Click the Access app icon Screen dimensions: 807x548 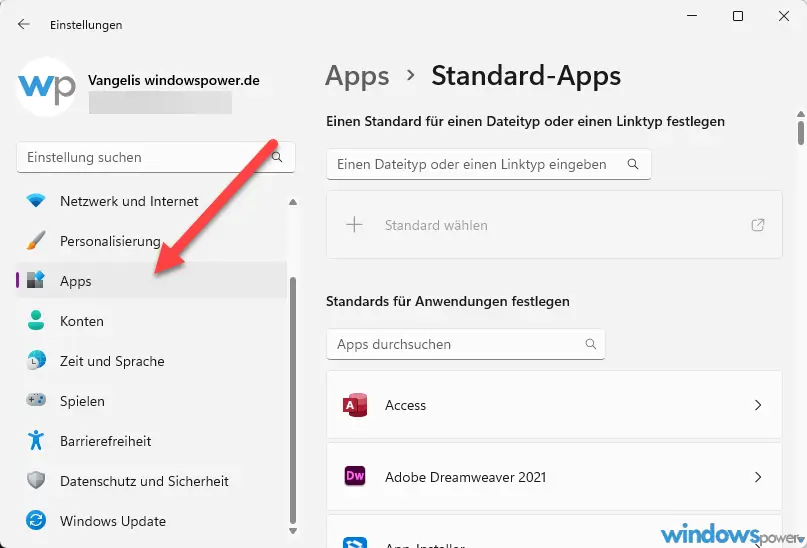point(355,405)
